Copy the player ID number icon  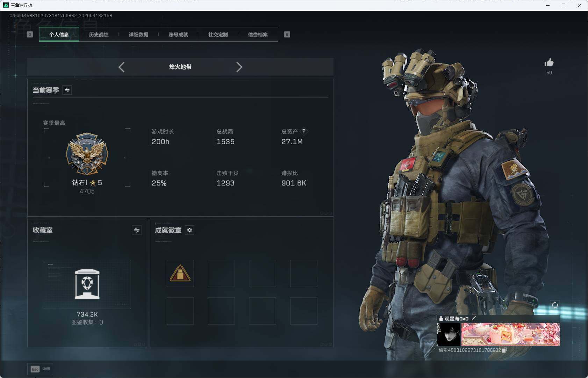(504, 350)
